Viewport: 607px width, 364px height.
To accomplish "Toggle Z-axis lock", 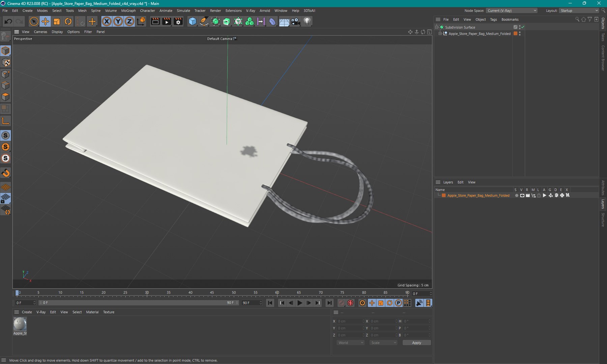I will (x=129, y=22).
